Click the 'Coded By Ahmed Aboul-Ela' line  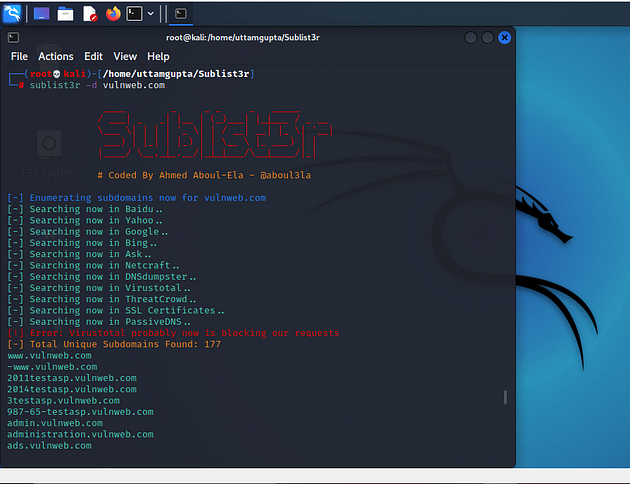[x=204, y=176]
